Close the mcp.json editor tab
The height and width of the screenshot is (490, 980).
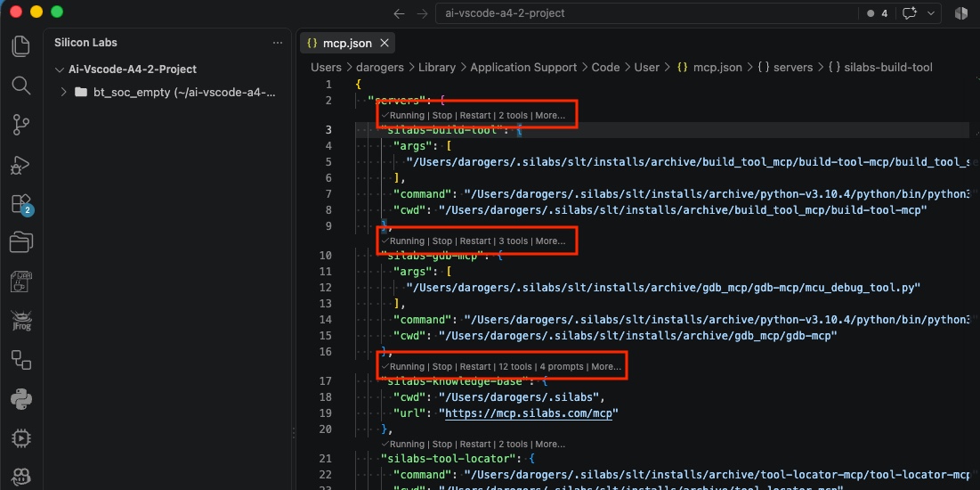pyautogui.click(x=385, y=43)
